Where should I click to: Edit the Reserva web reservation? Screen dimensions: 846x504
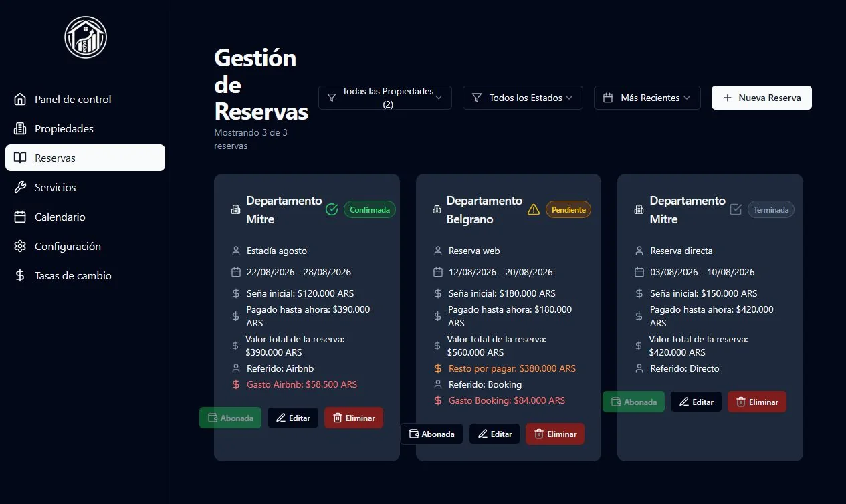pos(494,434)
